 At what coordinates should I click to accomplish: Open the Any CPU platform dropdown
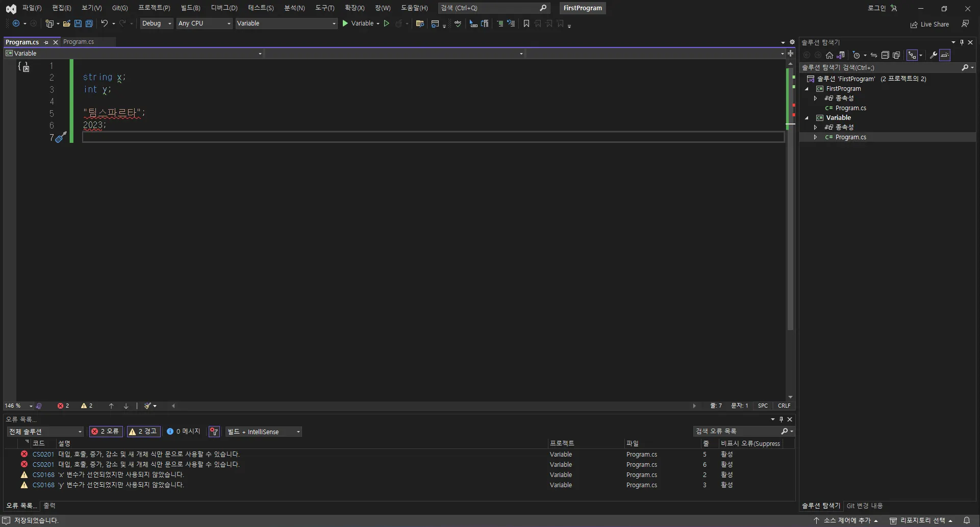[x=204, y=23]
